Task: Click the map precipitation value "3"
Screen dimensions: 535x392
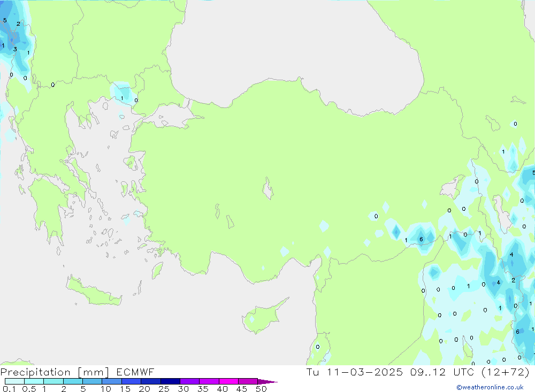Action: (x=15, y=49)
